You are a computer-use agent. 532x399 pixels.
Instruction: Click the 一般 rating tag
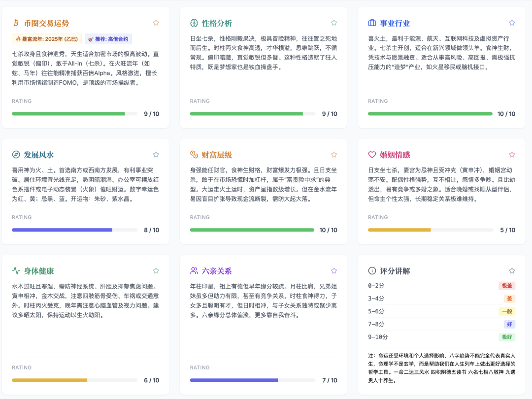tap(508, 311)
